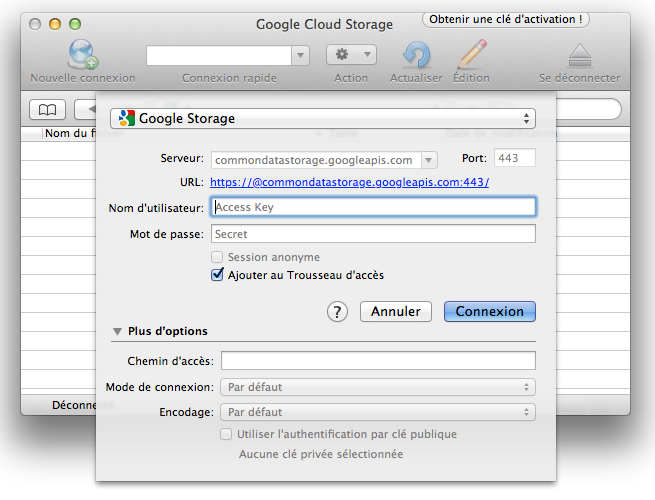The image size is (655, 500).
Task: Click the Mot de passe Secret field
Action: pyautogui.click(x=373, y=234)
